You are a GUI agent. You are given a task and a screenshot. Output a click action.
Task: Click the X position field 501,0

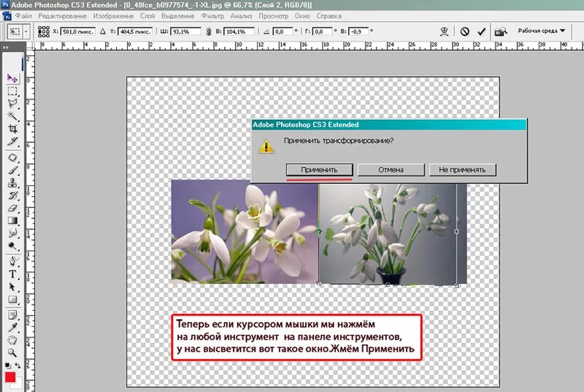pyautogui.click(x=78, y=31)
